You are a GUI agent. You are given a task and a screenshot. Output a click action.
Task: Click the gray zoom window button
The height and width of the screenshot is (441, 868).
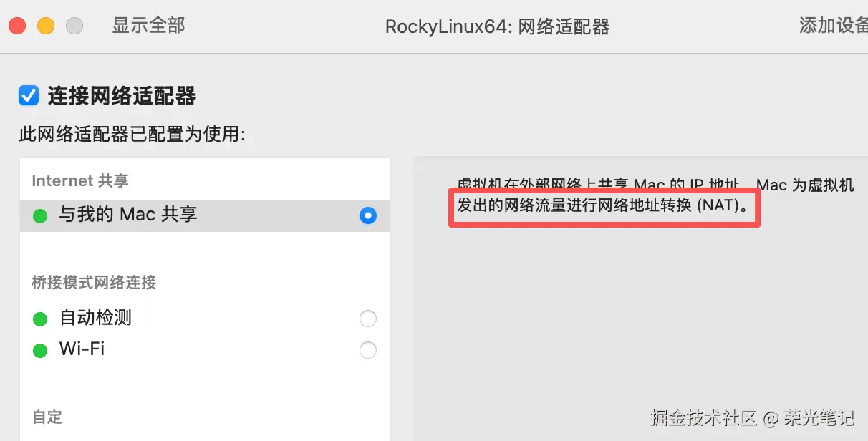[74, 26]
